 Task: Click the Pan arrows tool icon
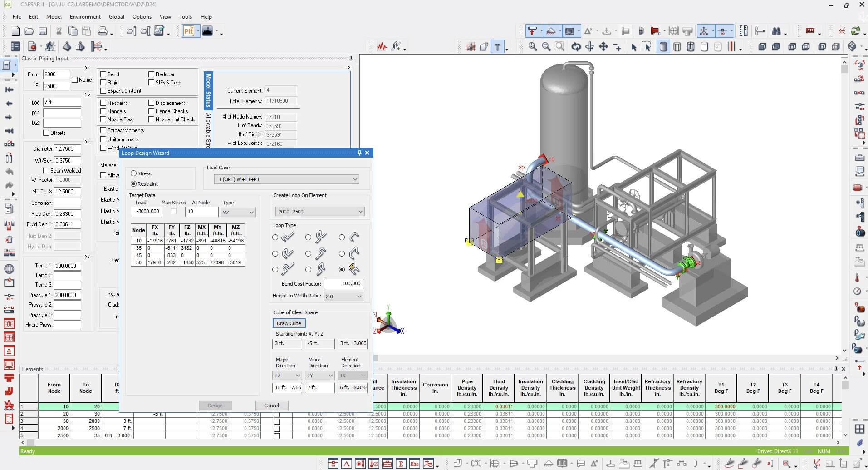click(x=603, y=46)
